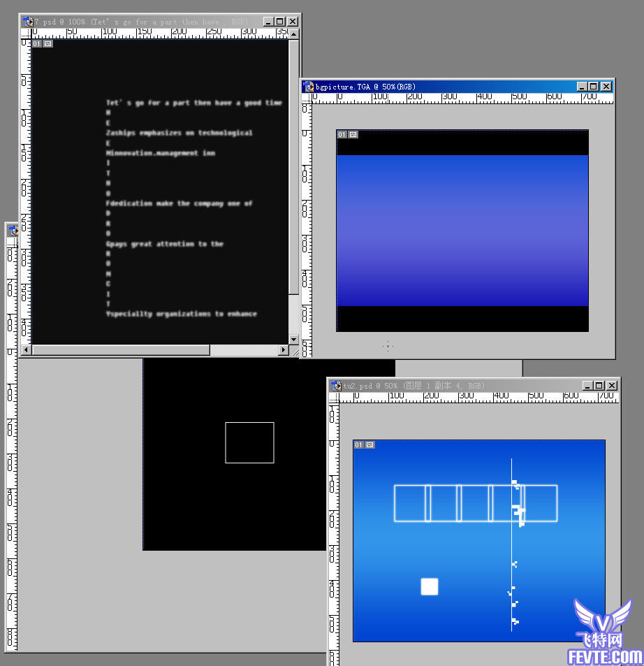Maximize the 7.psd document window
This screenshot has width=644, height=666.
click(x=280, y=22)
